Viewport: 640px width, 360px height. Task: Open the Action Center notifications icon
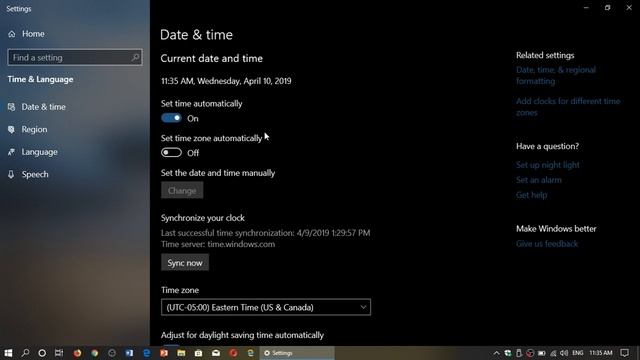tap(624, 353)
